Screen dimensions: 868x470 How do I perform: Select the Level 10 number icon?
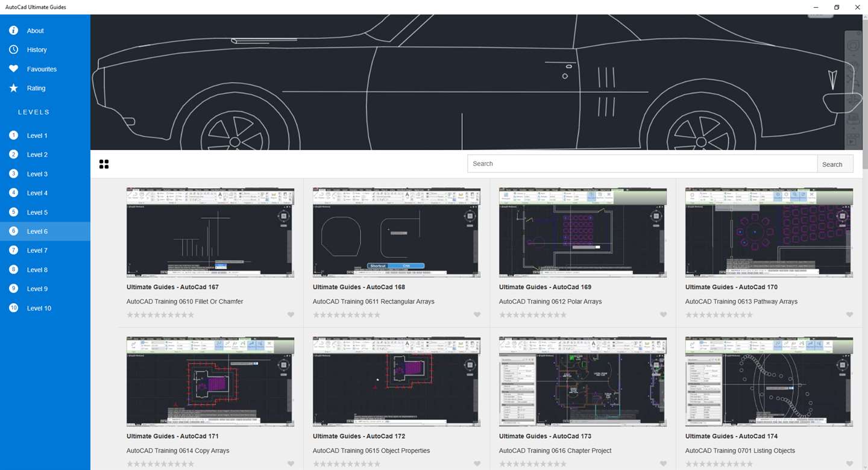pos(14,308)
